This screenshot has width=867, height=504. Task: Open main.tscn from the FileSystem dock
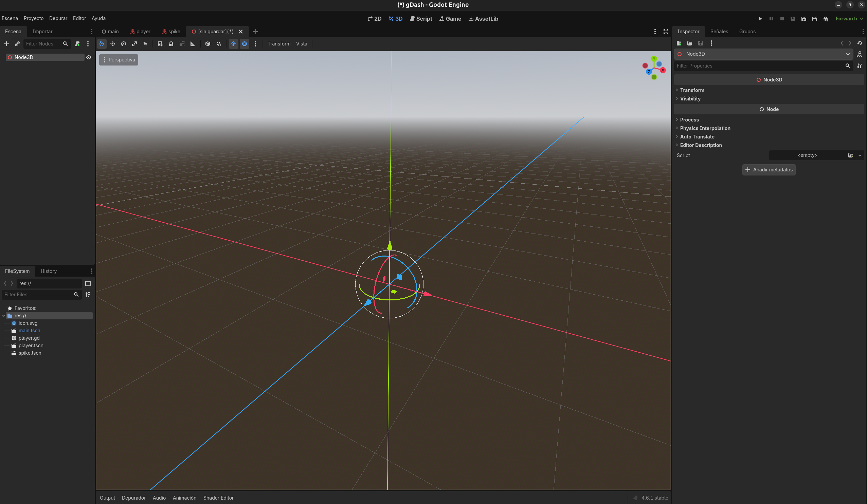click(x=29, y=330)
